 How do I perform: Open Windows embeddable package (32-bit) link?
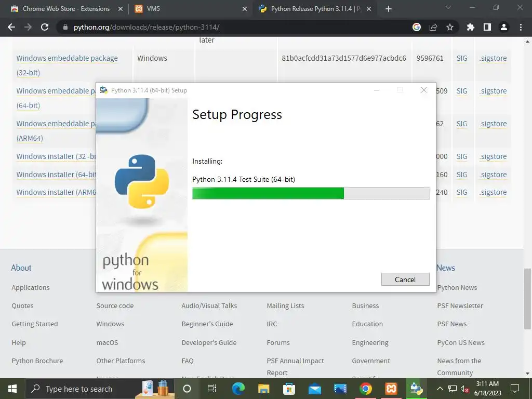tap(67, 65)
